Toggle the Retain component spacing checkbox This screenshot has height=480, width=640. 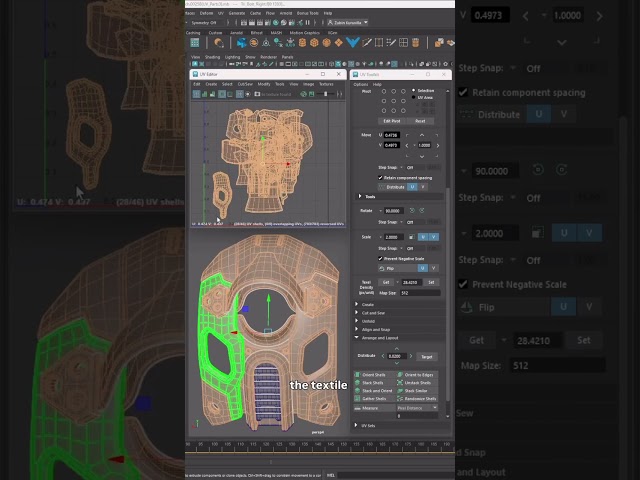[380, 178]
